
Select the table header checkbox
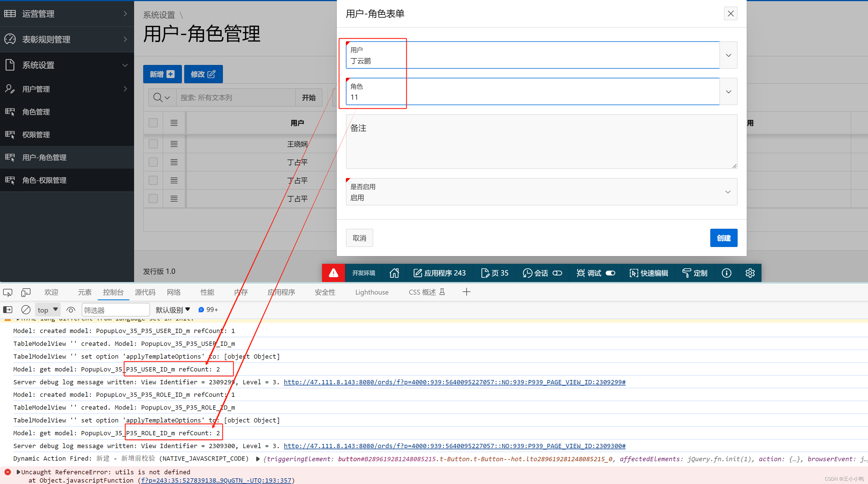(153, 123)
